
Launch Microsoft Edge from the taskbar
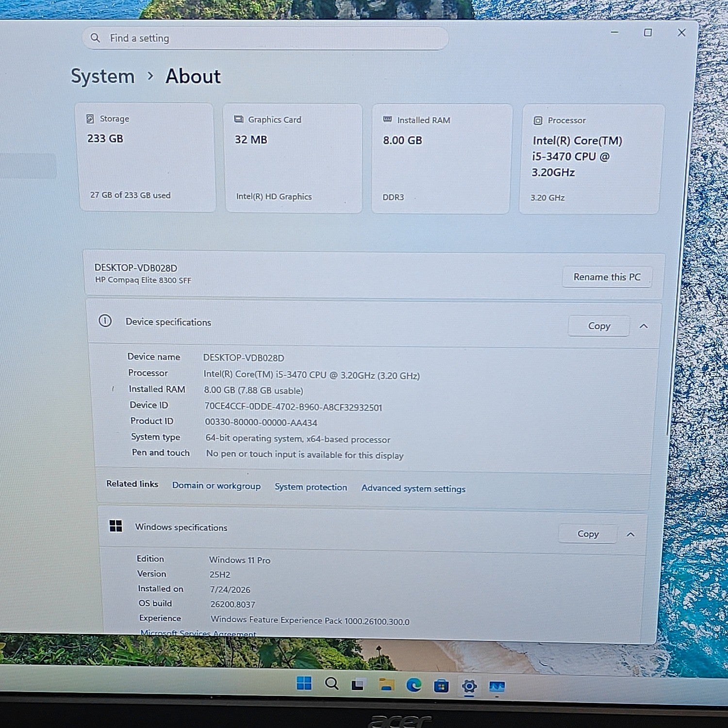click(x=414, y=685)
